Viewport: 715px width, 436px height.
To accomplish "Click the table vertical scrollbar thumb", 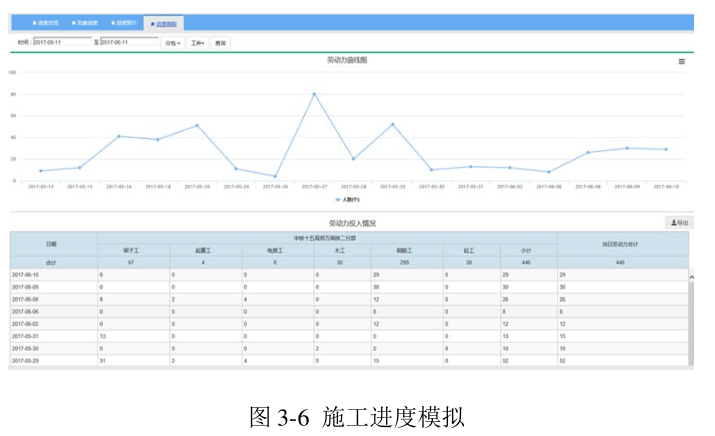I will 691,324.
